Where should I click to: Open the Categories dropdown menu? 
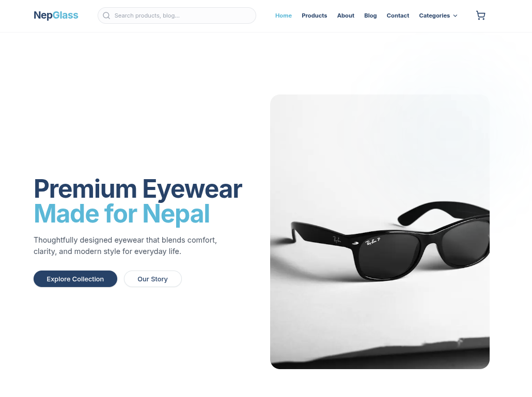(438, 15)
